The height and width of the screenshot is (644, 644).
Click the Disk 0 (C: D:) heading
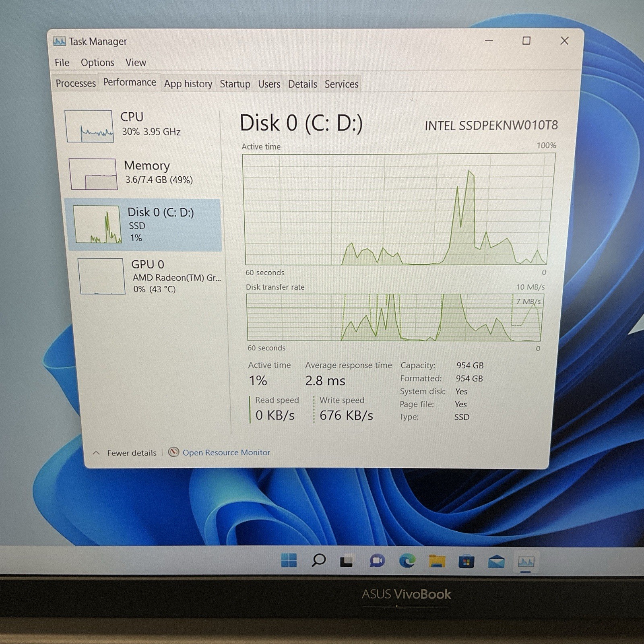[301, 123]
